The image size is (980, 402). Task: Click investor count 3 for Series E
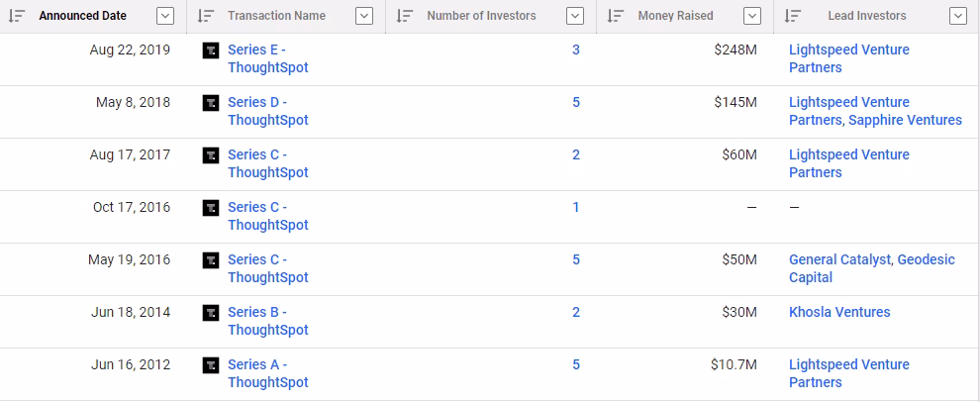[575, 50]
